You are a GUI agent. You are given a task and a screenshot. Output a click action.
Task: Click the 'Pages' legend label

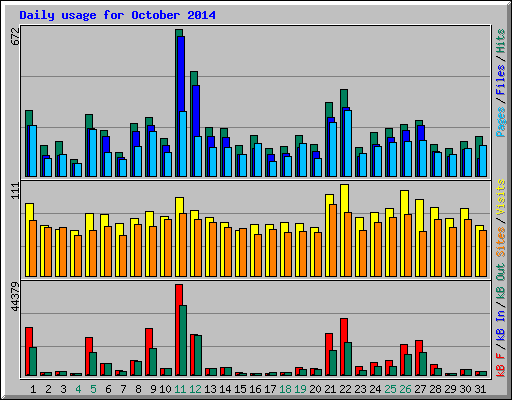501,122
